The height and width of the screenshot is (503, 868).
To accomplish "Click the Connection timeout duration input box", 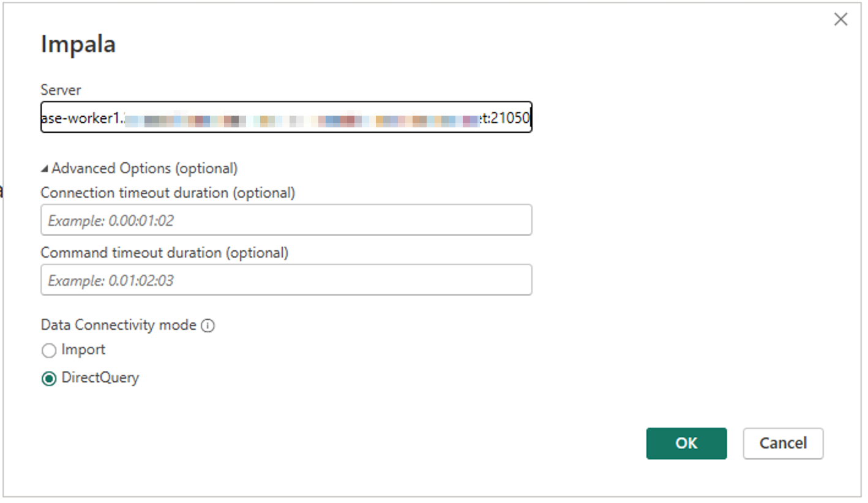I will pyautogui.click(x=286, y=220).
